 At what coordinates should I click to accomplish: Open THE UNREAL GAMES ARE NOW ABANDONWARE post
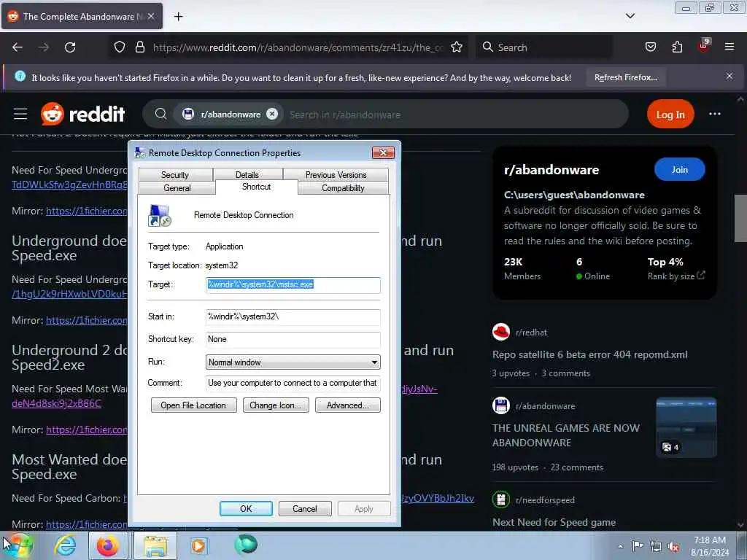coord(566,435)
